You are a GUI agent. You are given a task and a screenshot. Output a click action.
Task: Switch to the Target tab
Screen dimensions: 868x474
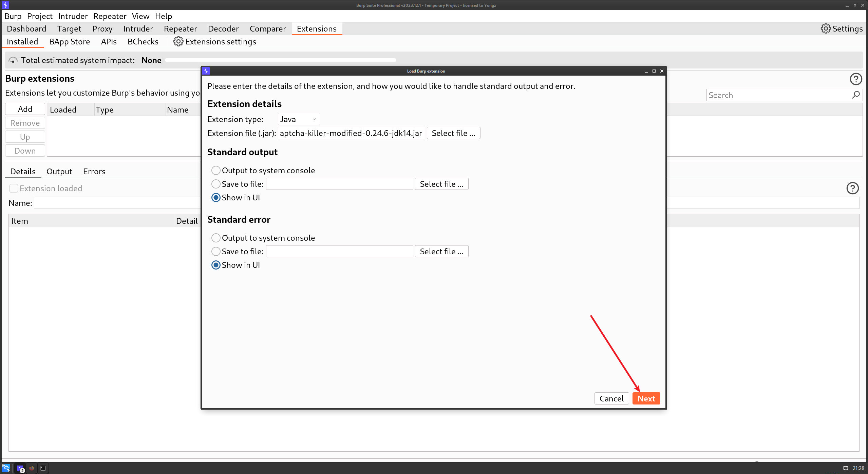[x=69, y=29]
